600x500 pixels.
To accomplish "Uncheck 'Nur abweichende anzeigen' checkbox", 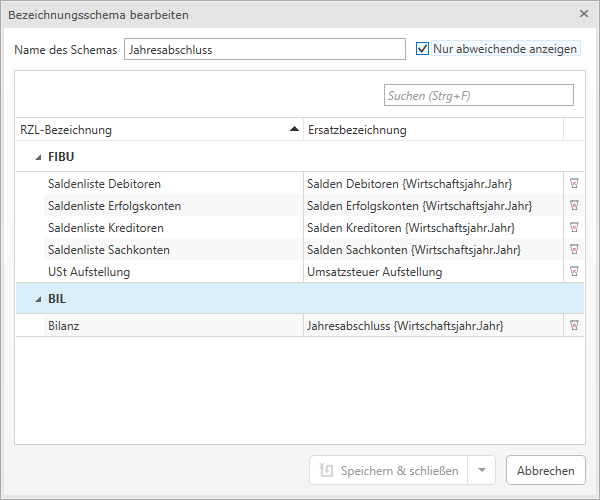I will point(423,48).
